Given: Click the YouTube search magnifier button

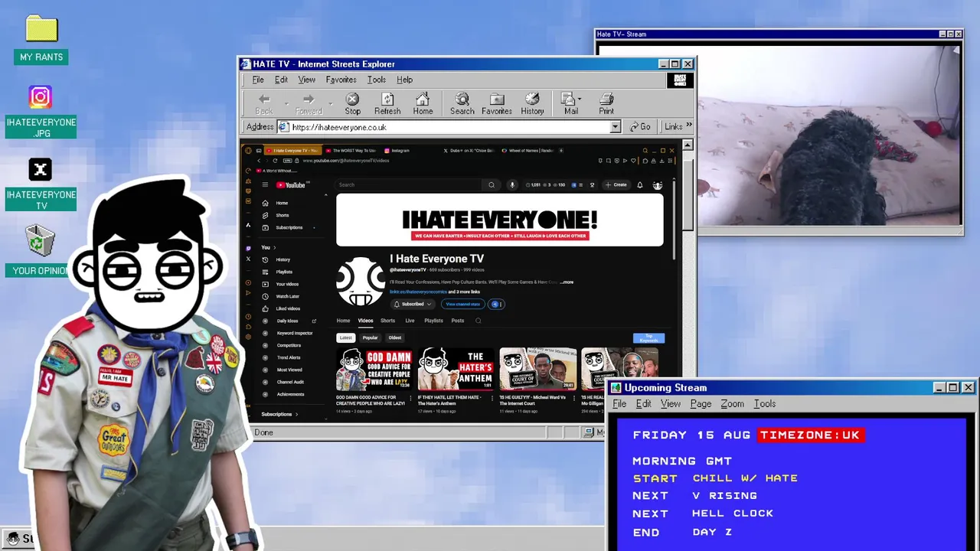Looking at the screenshot, I should click(492, 184).
